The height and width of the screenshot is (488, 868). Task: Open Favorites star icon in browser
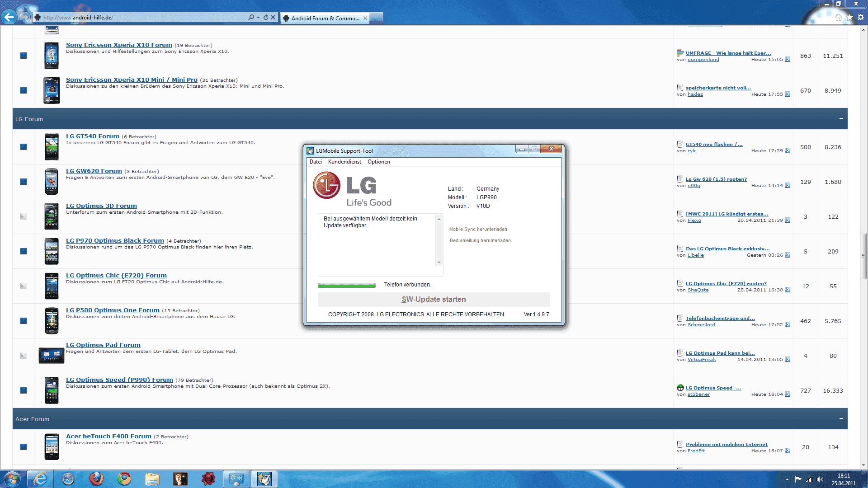click(x=849, y=17)
